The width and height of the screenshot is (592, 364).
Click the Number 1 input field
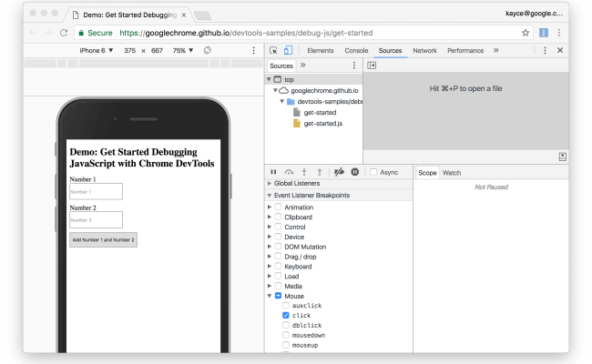[x=96, y=191]
